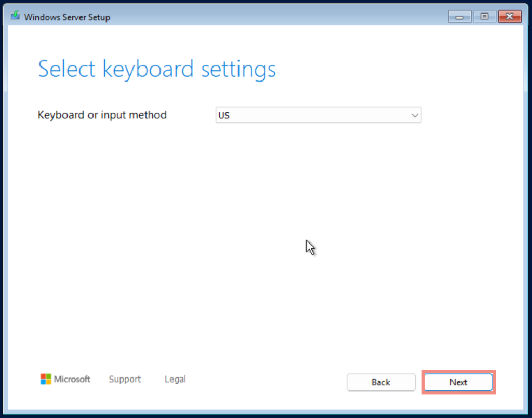Click the Windows Server Setup title bar
This screenshot has width=532, height=418.
(234, 17)
